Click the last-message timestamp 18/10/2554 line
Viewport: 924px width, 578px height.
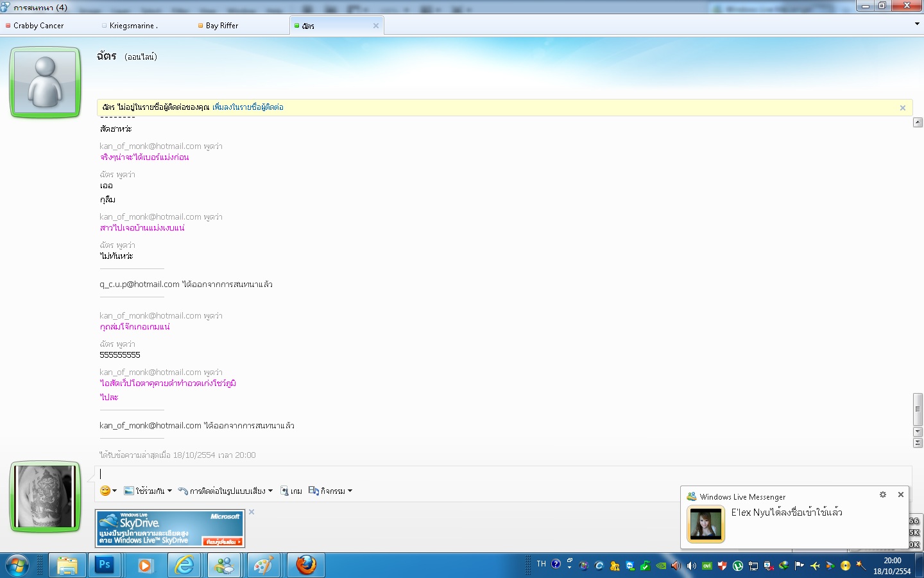pyautogui.click(x=178, y=455)
